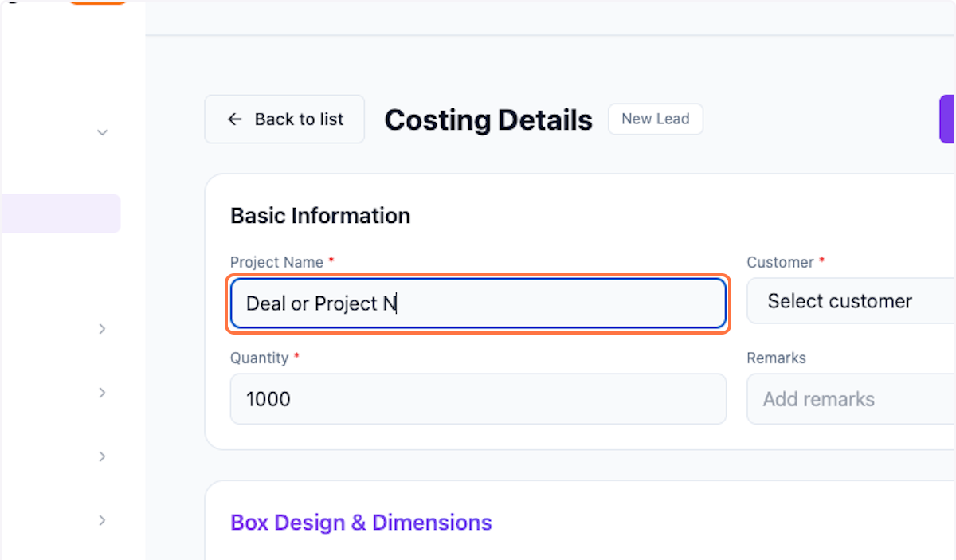
Task: Click the Costing Details page title
Action: 488,120
